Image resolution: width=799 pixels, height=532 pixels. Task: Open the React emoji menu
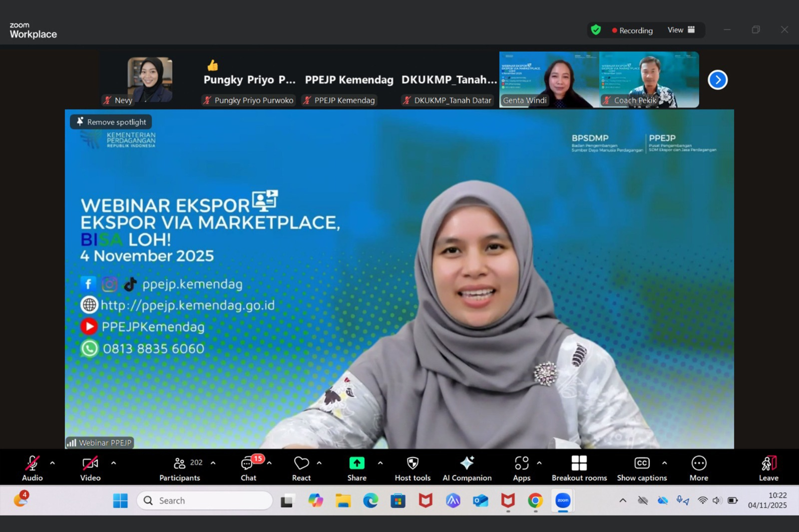point(301,468)
